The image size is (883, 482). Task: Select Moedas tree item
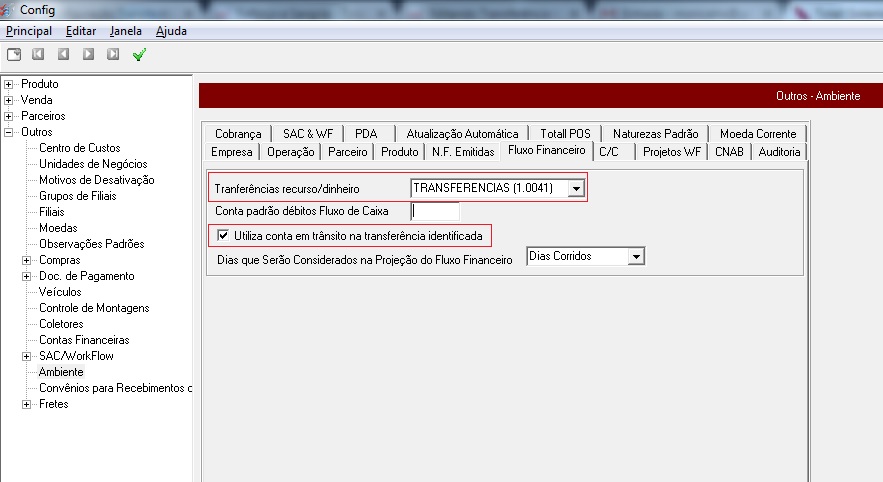tap(58, 228)
